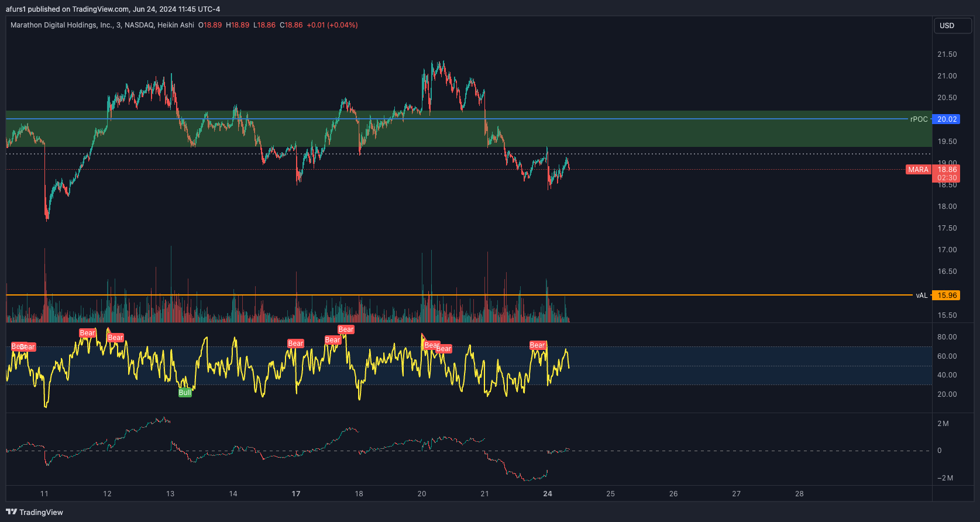The image size is (980, 522).
Task: Click date 12 on the time axis
Action: click(x=107, y=494)
